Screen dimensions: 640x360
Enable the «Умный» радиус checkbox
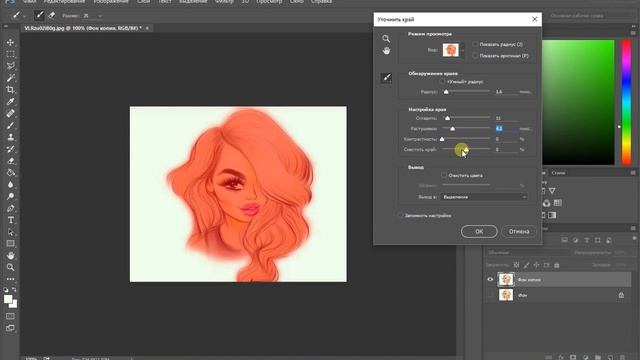coord(442,82)
